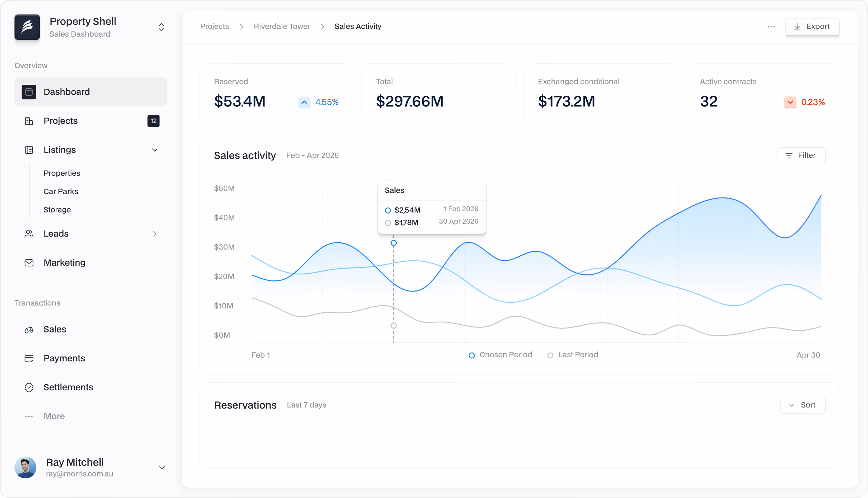
Task: Click the $297.66M Total value
Action: (x=410, y=102)
